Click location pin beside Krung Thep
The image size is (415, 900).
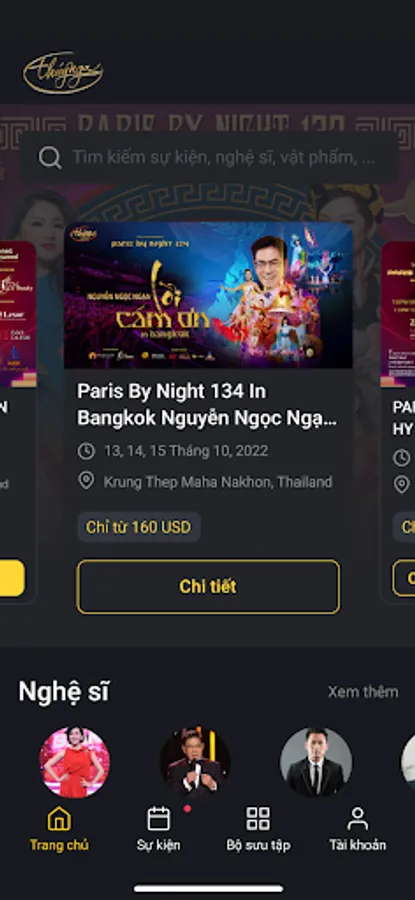point(86,481)
